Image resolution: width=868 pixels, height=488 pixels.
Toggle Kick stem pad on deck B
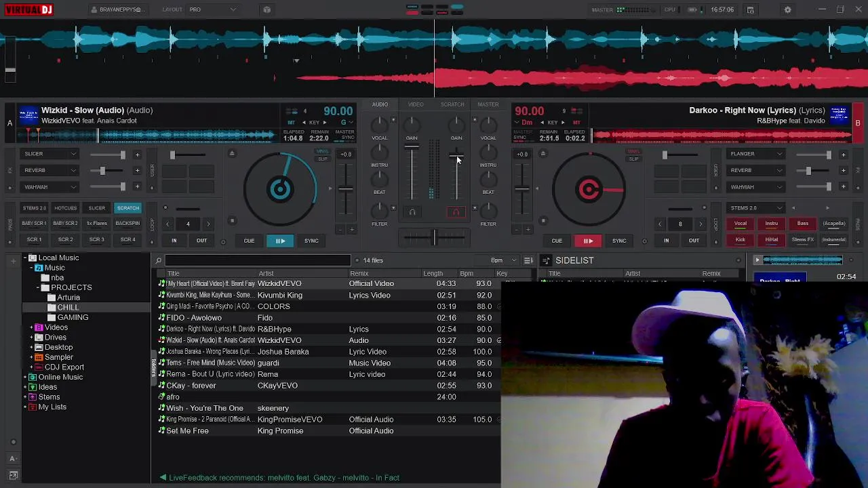point(741,239)
